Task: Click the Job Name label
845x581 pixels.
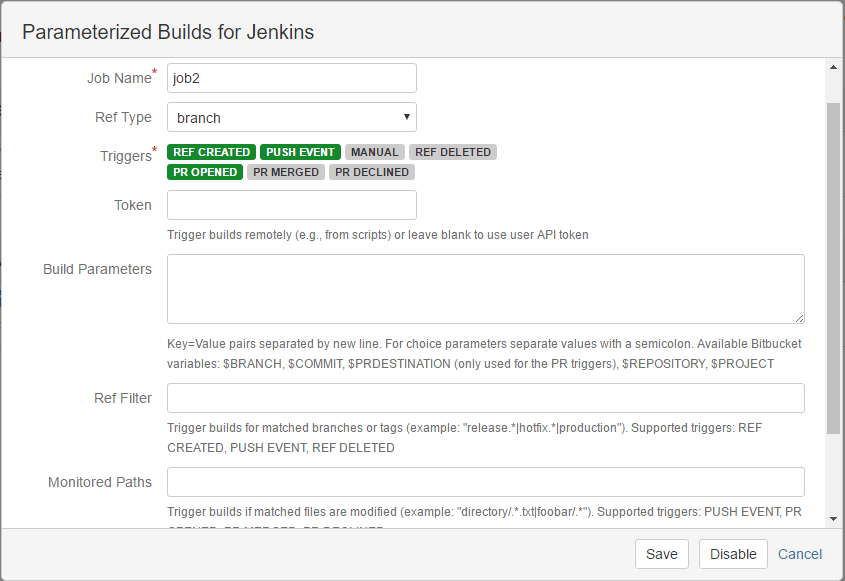Action: coord(122,78)
